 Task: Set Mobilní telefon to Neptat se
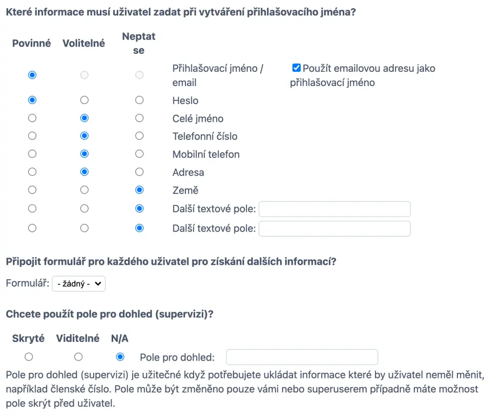coord(139,154)
